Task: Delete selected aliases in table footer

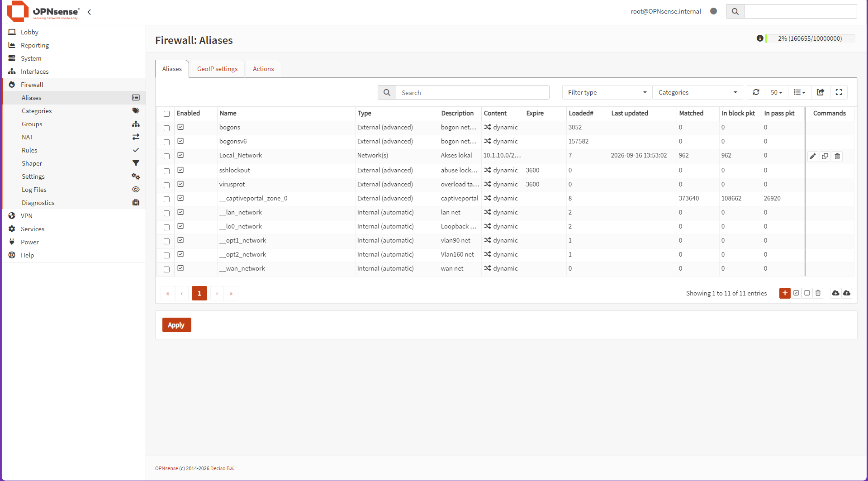Action: click(x=818, y=293)
